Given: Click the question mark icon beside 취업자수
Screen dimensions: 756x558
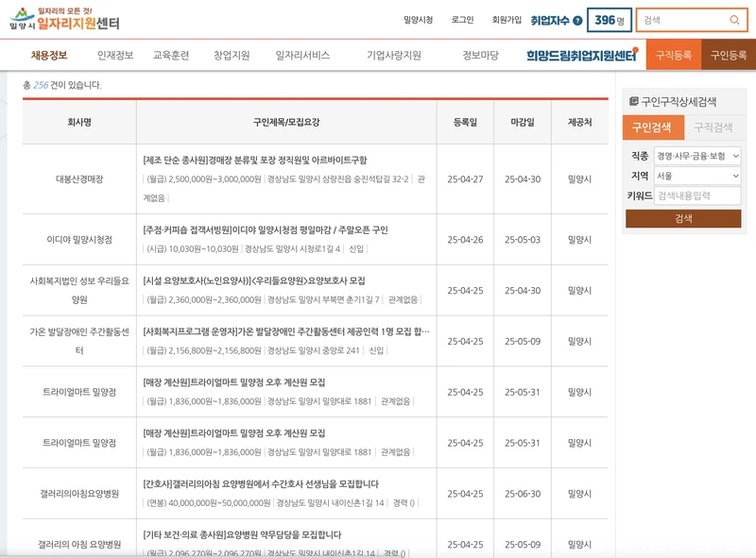Looking at the screenshot, I should (577, 21).
